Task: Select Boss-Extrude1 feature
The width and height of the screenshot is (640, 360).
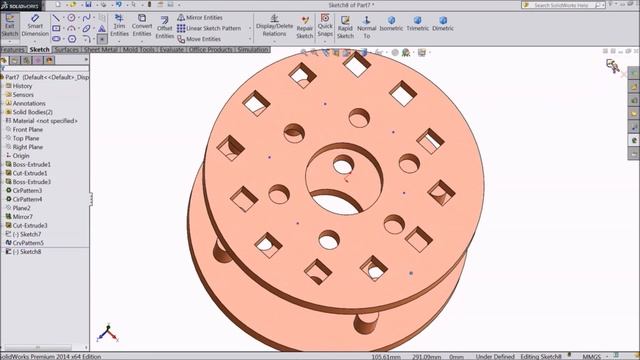Action: tap(31, 164)
